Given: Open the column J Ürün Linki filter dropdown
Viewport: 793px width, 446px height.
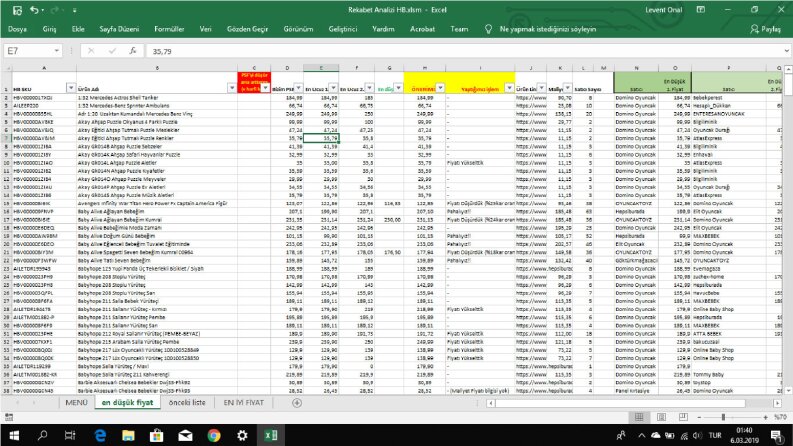Looking at the screenshot, I should (541, 88).
